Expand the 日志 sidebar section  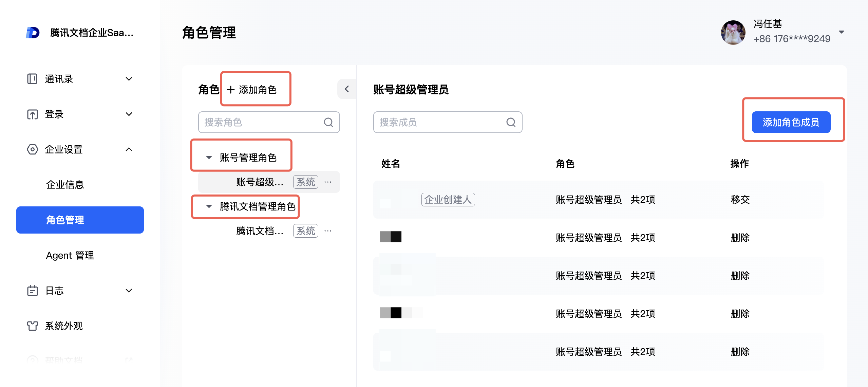pos(129,291)
